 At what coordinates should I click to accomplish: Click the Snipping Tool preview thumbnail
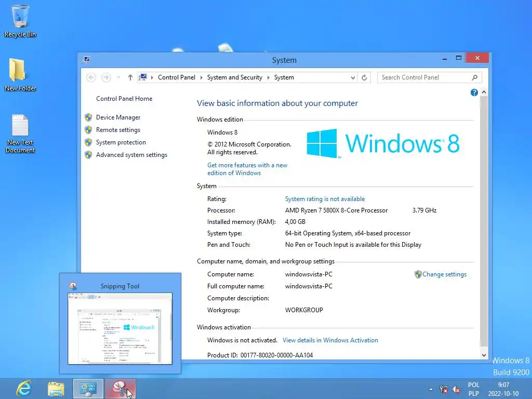click(x=120, y=328)
